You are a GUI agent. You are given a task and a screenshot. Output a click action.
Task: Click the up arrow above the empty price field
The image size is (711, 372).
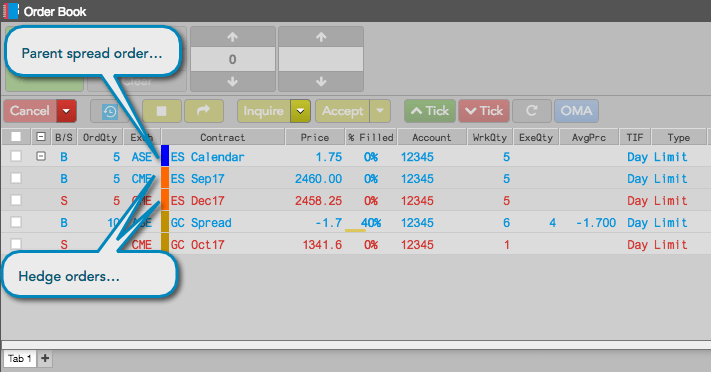321,37
